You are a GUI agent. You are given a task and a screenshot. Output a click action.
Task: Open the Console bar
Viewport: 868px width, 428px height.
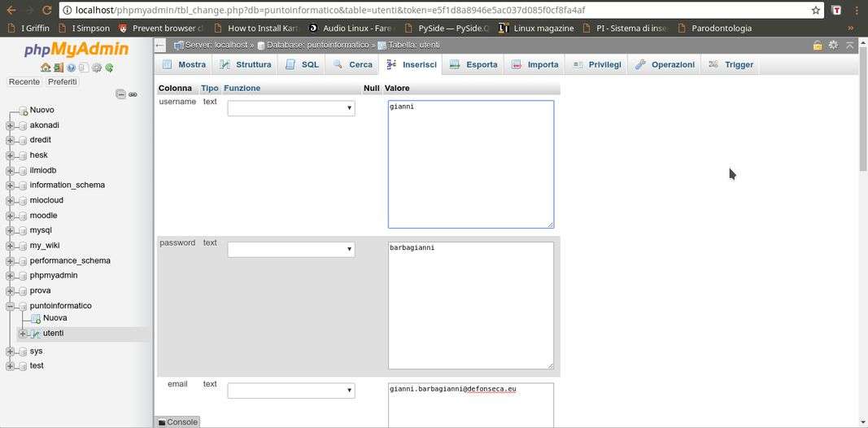coord(177,422)
